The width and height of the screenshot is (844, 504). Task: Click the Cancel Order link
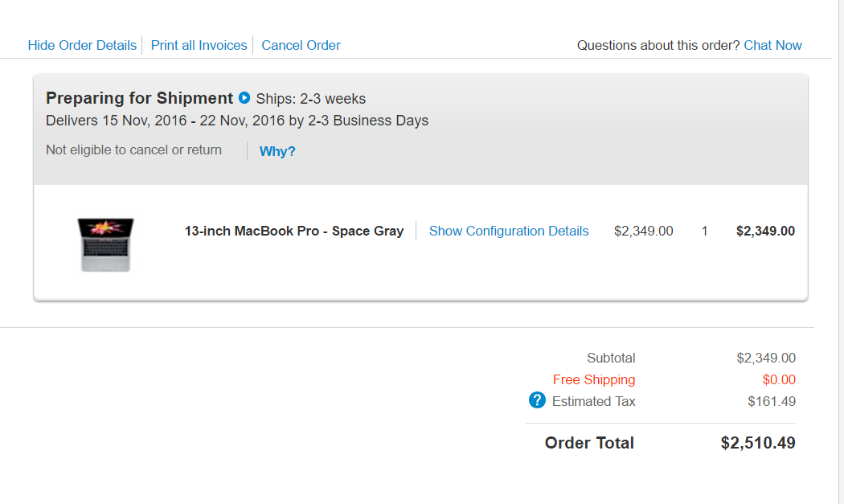click(x=301, y=45)
